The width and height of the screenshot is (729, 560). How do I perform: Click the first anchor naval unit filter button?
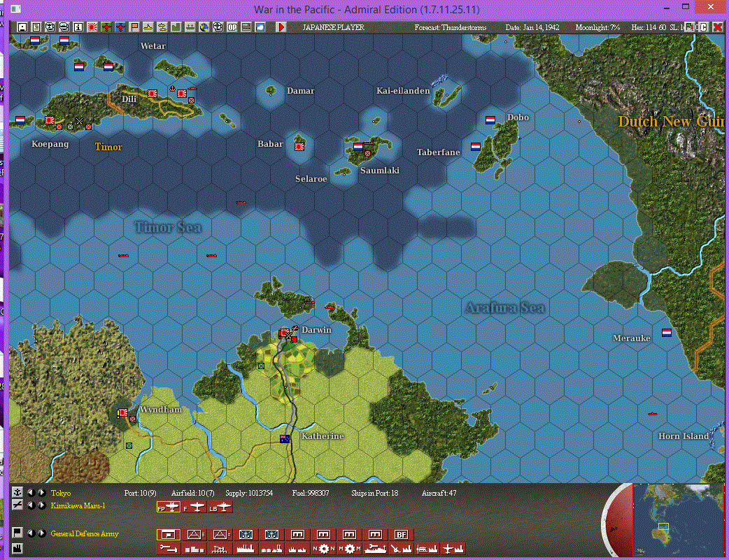(x=246, y=534)
